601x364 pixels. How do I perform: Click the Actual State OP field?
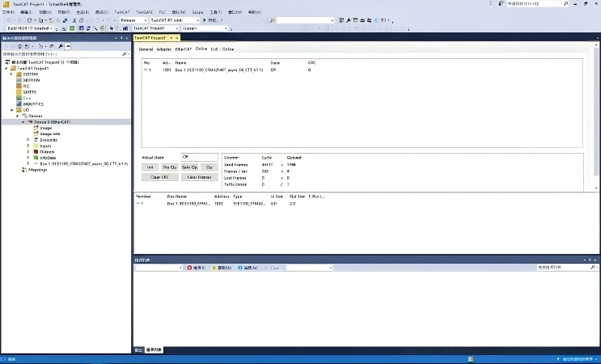[199, 157]
